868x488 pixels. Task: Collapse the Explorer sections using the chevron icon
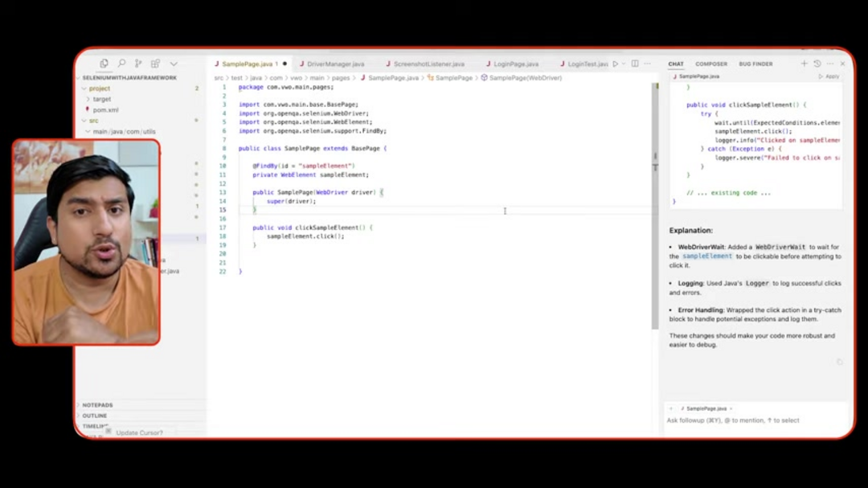coord(174,63)
